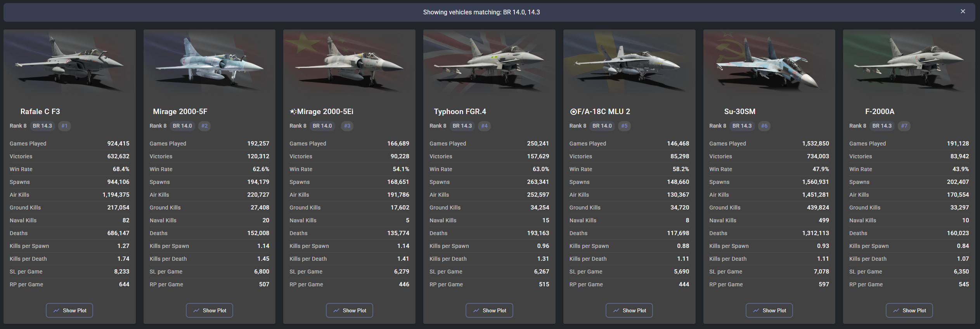Click the Rafale C F3 title
980x329 pixels.
40,111
